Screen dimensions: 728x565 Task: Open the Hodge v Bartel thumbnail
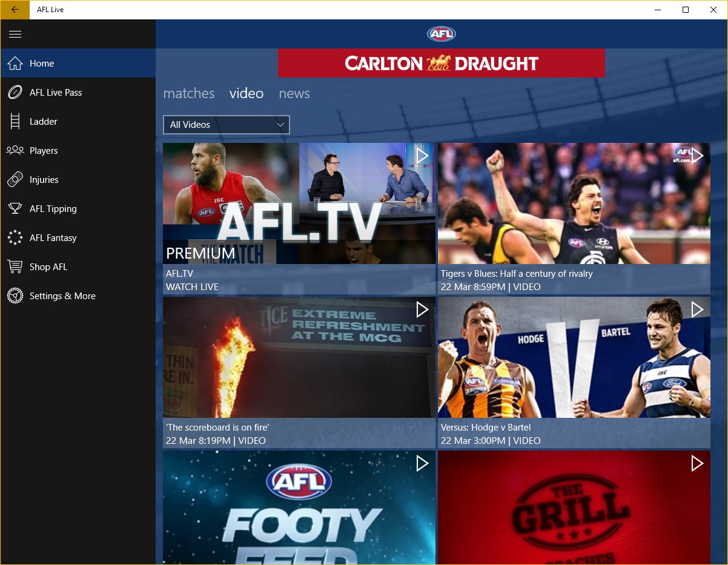coord(574,357)
